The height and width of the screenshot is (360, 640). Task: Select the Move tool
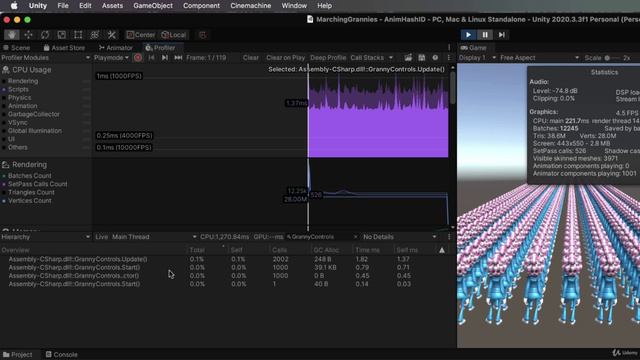pyautogui.click(x=28, y=35)
